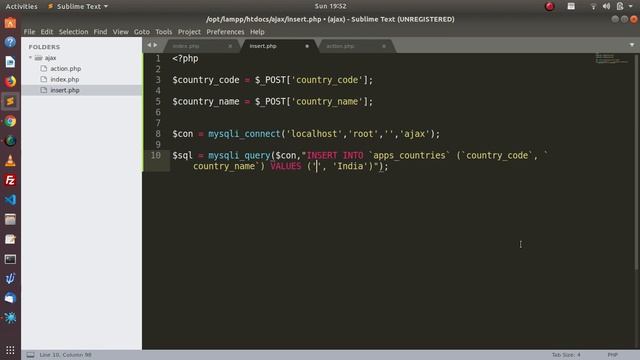Open Google Chrome from the dock
The height and width of the screenshot is (360, 640).
(x=10, y=121)
